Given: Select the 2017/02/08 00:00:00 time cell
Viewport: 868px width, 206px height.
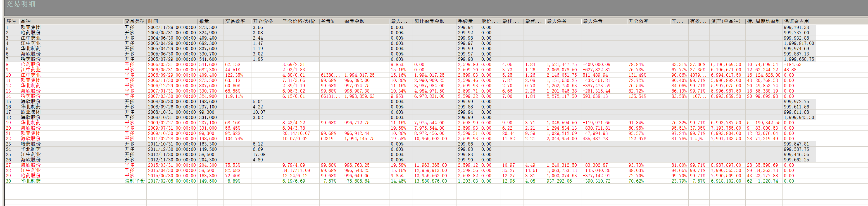Looking at the screenshot, I should (x=172, y=181).
